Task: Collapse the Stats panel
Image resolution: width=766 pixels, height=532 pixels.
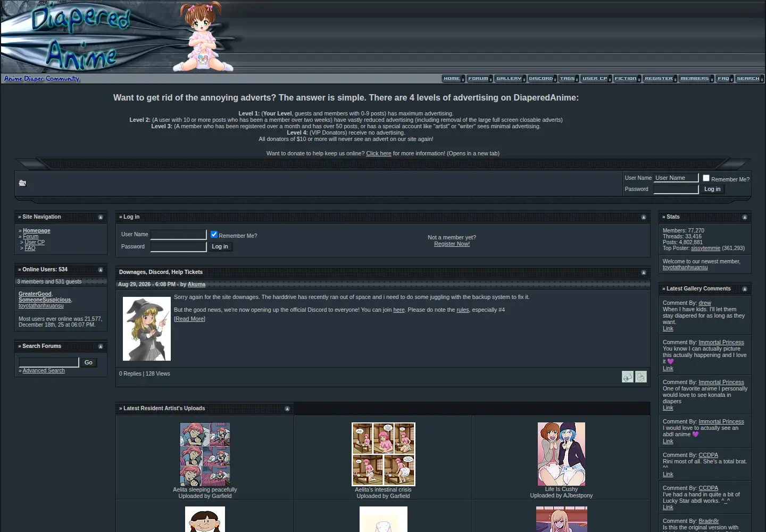Action: [x=745, y=217]
